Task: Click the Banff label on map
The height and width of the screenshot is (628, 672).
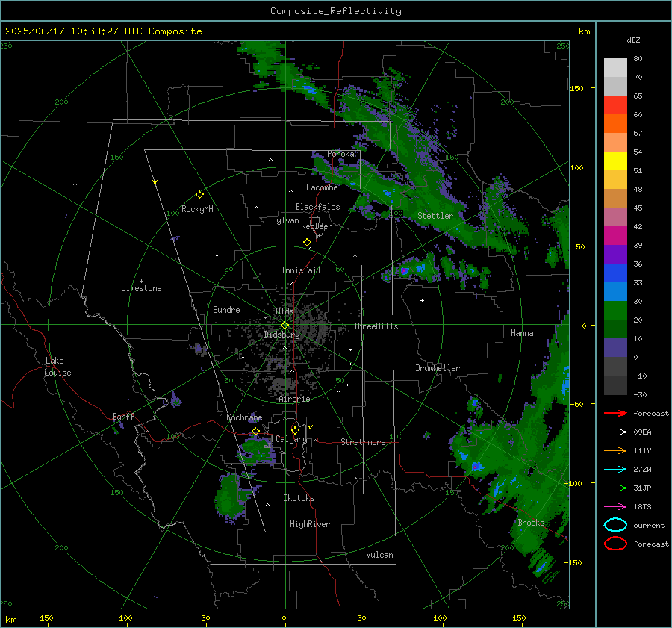Action: pyautogui.click(x=123, y=417)
